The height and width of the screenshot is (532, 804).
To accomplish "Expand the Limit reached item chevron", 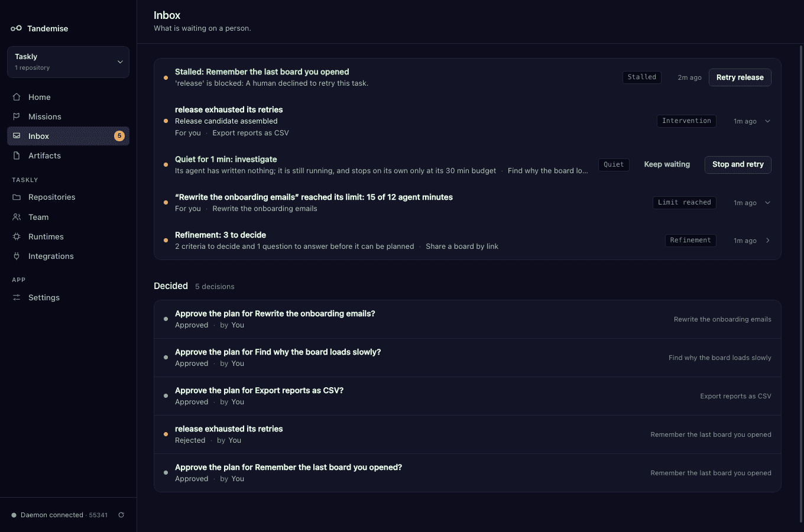I will tap(768, 203).
